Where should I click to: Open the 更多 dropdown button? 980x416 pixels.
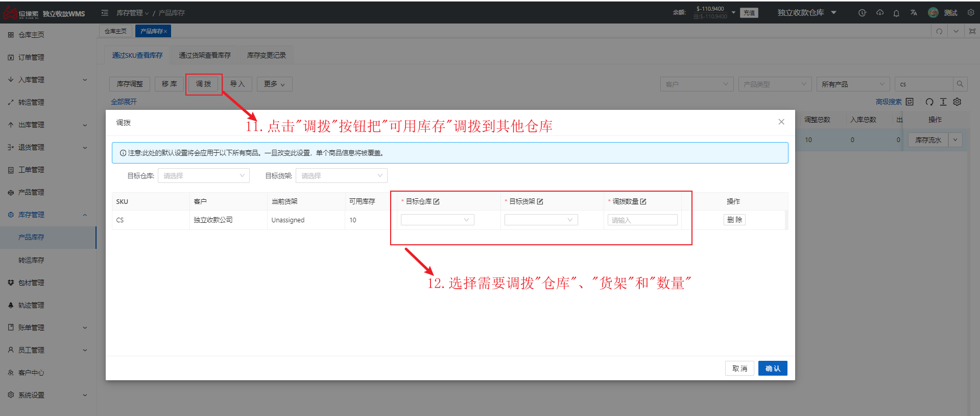click(x=274, y=84)
